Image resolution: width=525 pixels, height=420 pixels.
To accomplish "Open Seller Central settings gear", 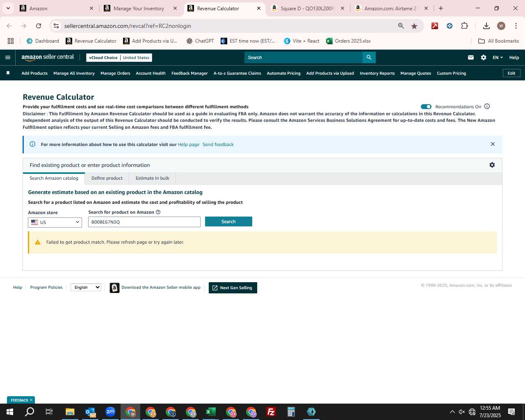I will click(x=484, y=57).
